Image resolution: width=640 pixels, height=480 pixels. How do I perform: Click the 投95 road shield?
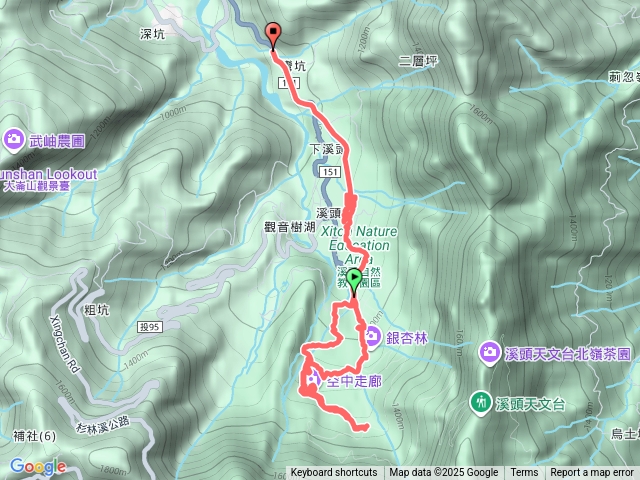(150, 327)
